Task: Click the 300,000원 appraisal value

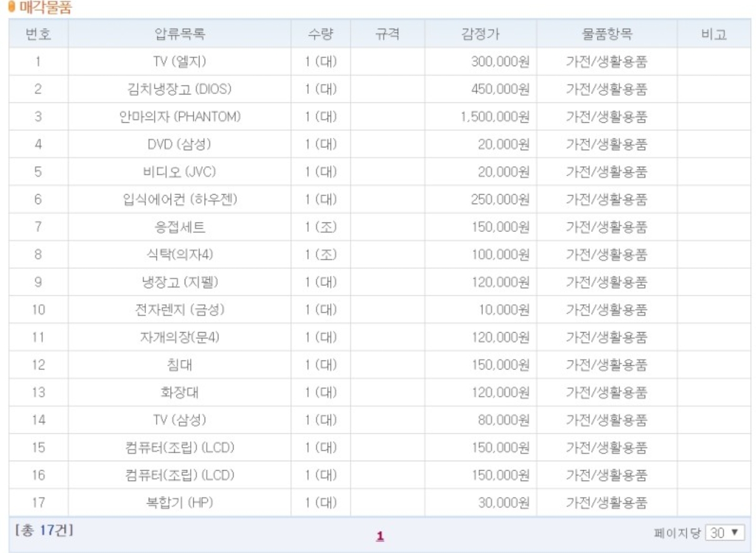Action: pos(500,61)
